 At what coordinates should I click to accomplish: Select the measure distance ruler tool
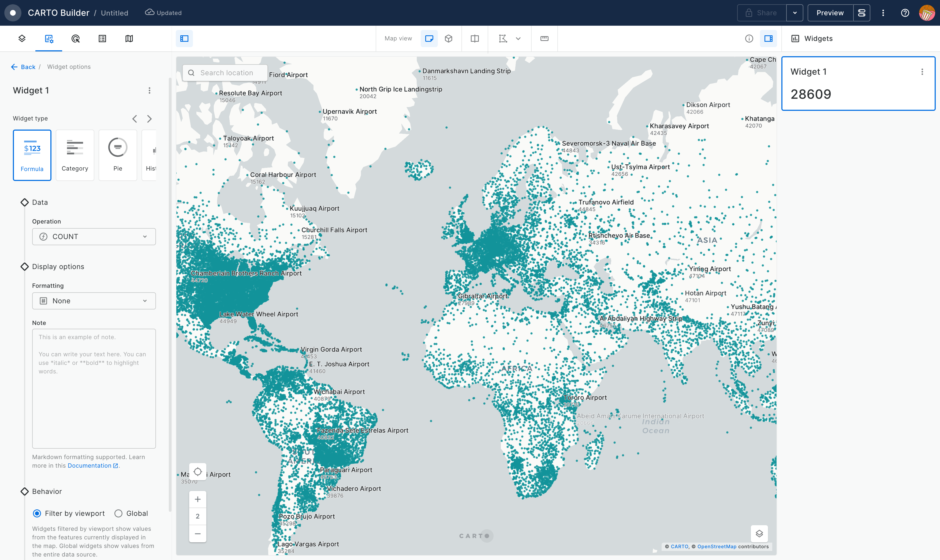pos(544,39)
